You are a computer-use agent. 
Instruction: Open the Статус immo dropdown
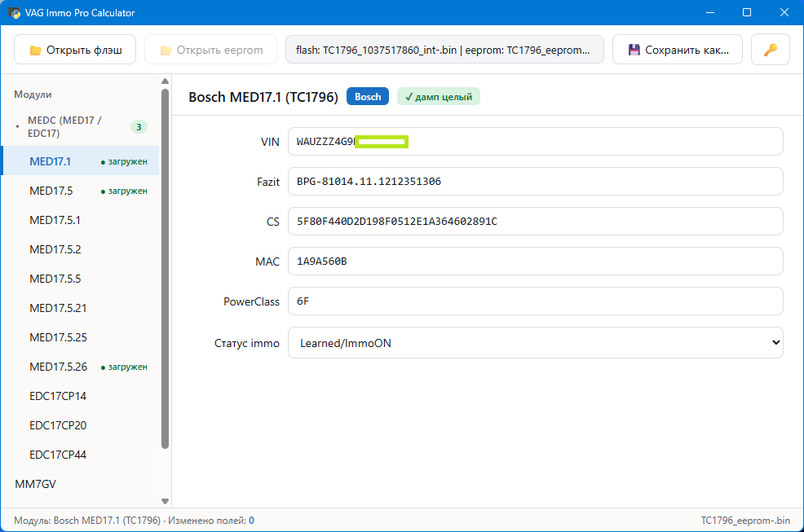[x=535, y=343]
